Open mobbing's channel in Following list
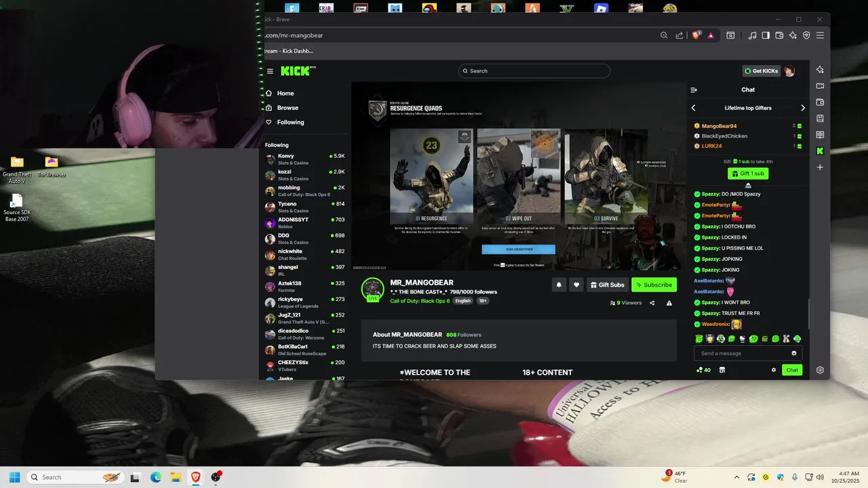 pyautogui.click(x=304, y=190)
